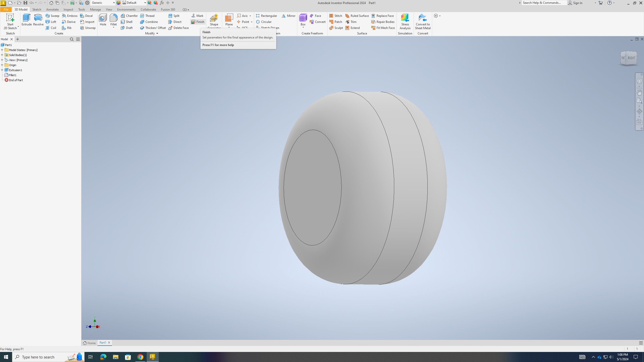Open File Explorer from taskbar

115,357
